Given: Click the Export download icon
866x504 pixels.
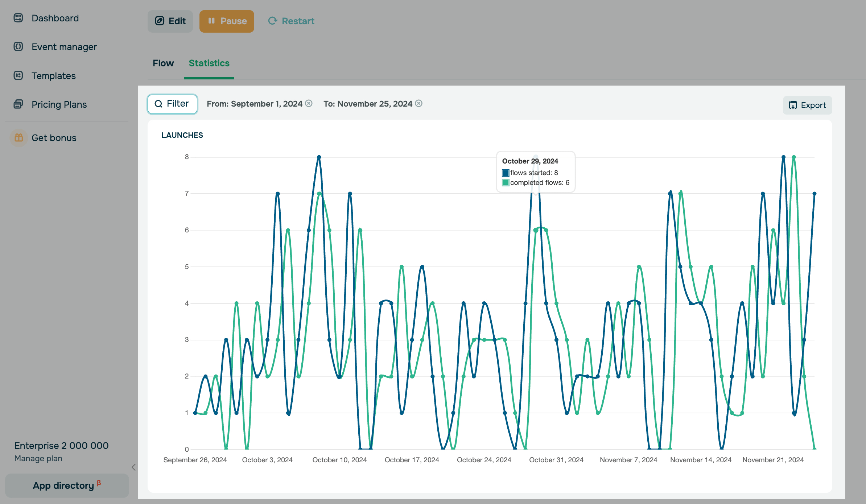Looking at the screenshot, I should click(793, 105).
